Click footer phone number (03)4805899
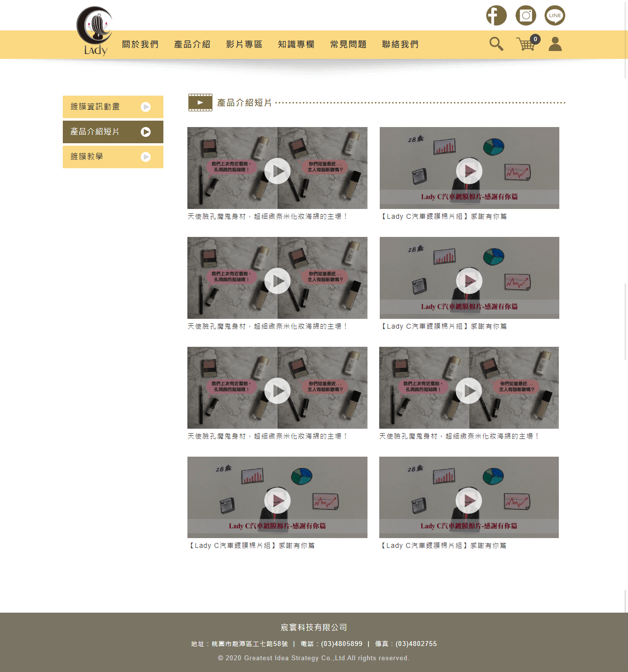 point(341,644)
